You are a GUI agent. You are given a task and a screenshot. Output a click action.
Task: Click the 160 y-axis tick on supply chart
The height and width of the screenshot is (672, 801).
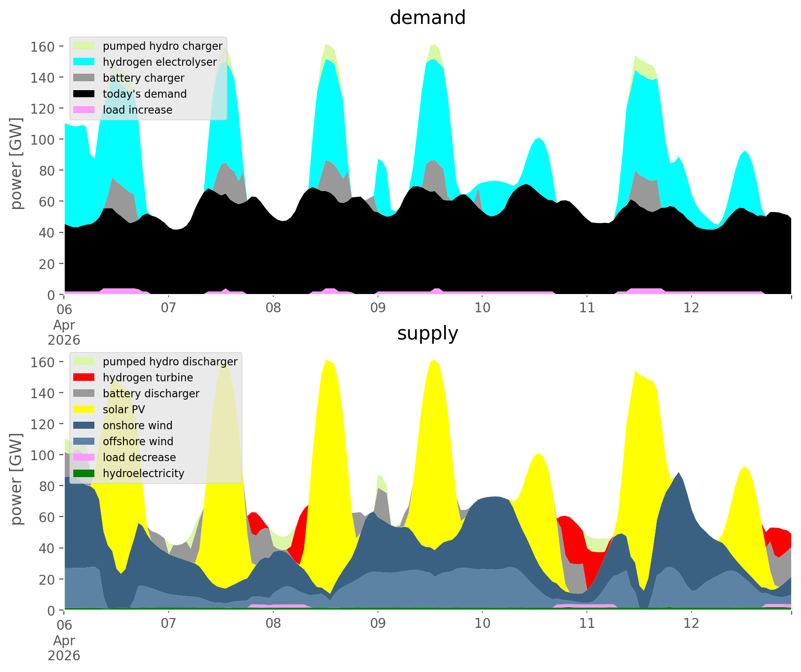(x=43, y=362)
